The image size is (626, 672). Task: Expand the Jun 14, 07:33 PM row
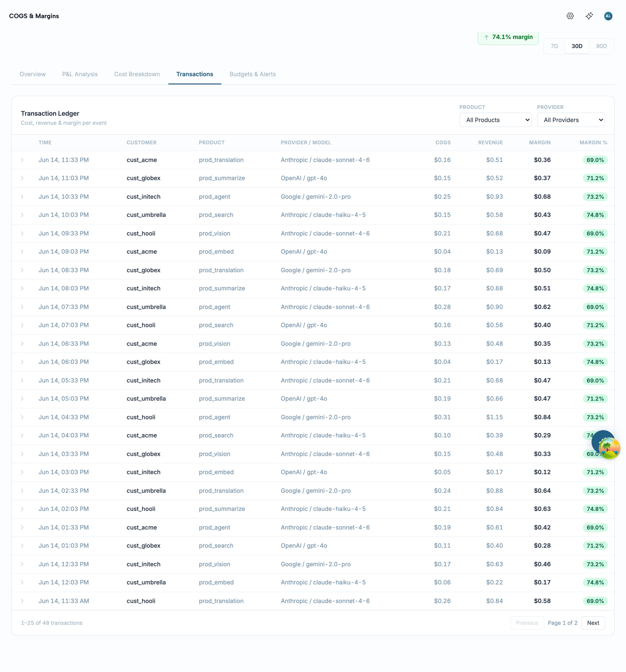coord(22,307)
